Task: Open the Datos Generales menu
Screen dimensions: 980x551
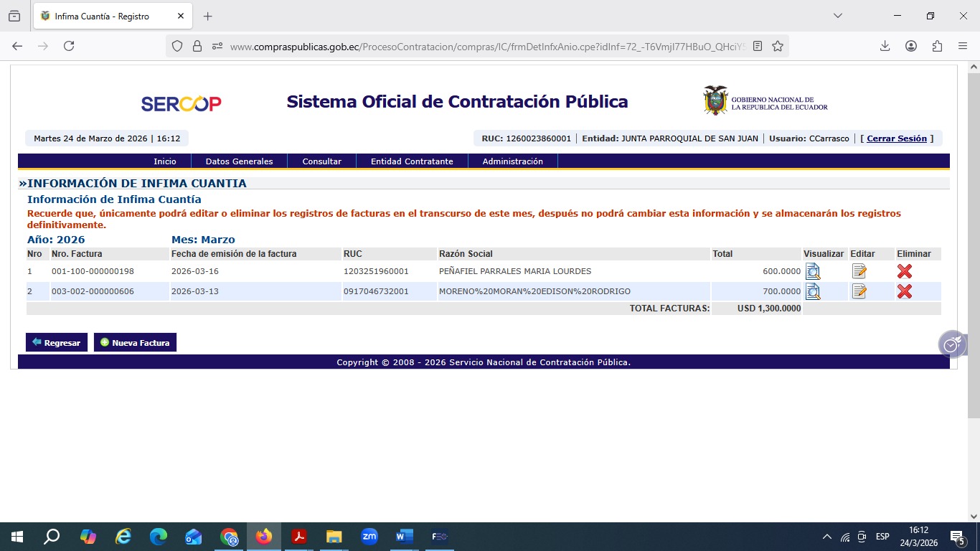Action: [x=239, y=161]
